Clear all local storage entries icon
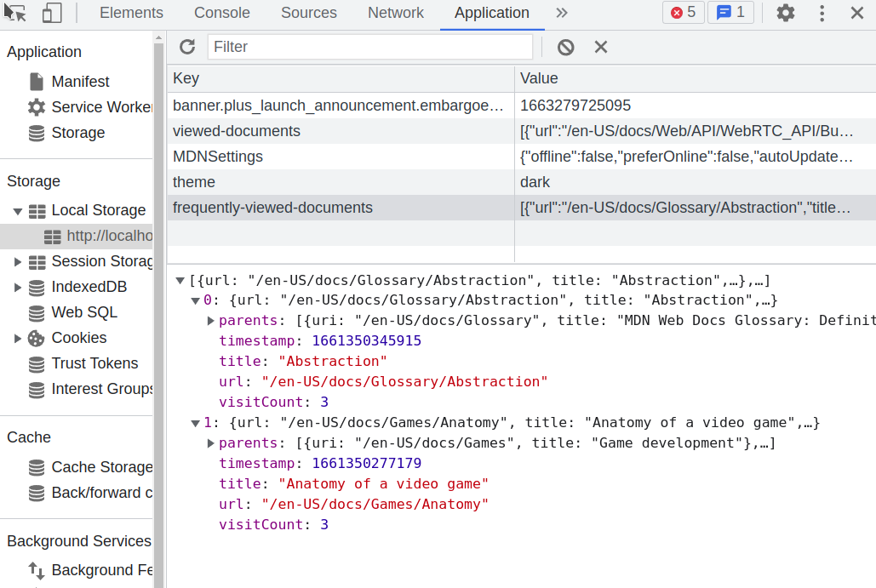 pos(565,47)
